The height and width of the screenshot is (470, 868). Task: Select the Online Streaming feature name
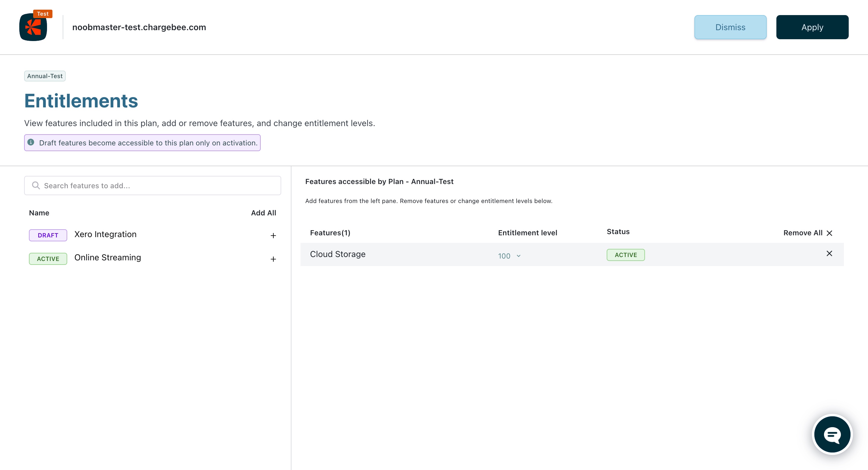[108, 258]
